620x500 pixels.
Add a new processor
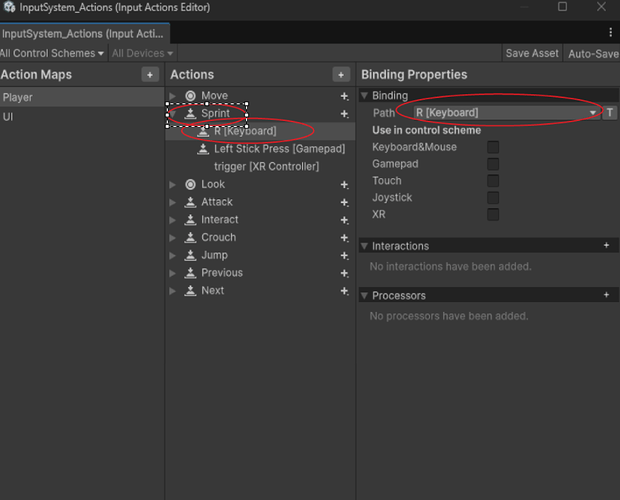point(606,295)
